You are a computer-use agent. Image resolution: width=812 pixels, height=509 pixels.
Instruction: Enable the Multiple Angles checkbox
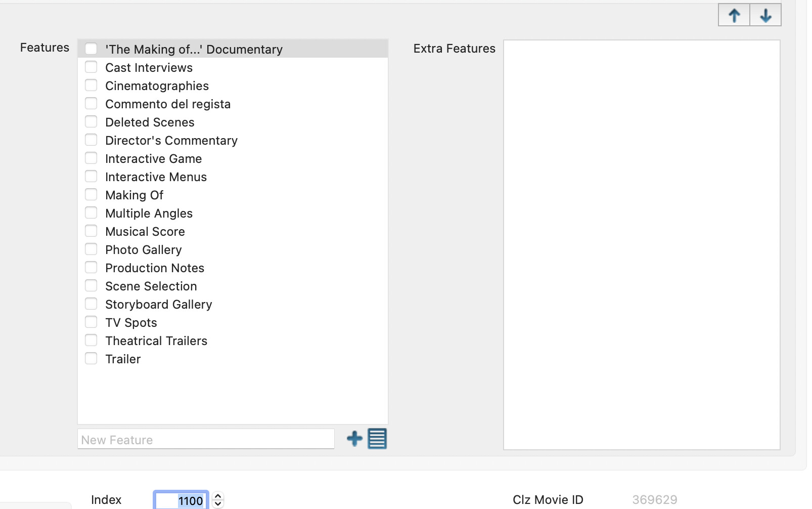(x=91, y=213)
